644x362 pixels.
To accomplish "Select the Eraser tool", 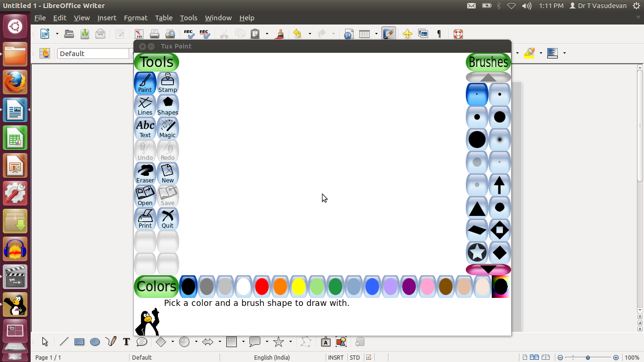I will pyautogui.click(x=145, y=173).
